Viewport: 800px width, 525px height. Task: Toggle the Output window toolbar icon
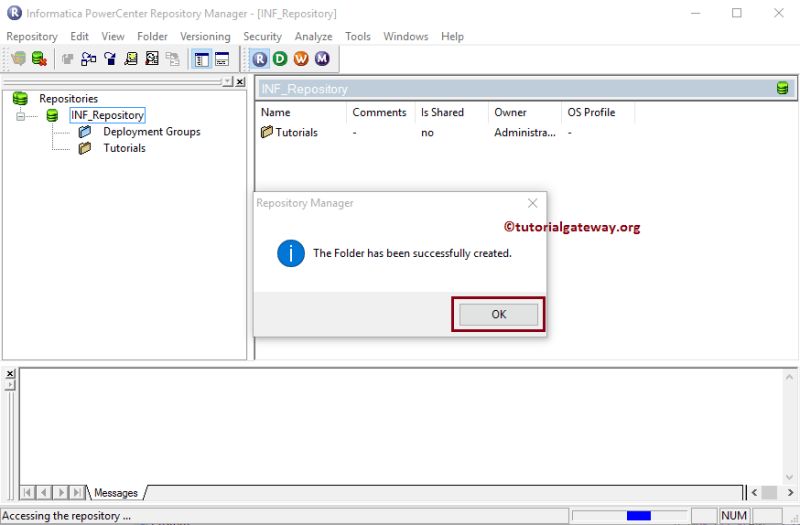pos(221,59)
